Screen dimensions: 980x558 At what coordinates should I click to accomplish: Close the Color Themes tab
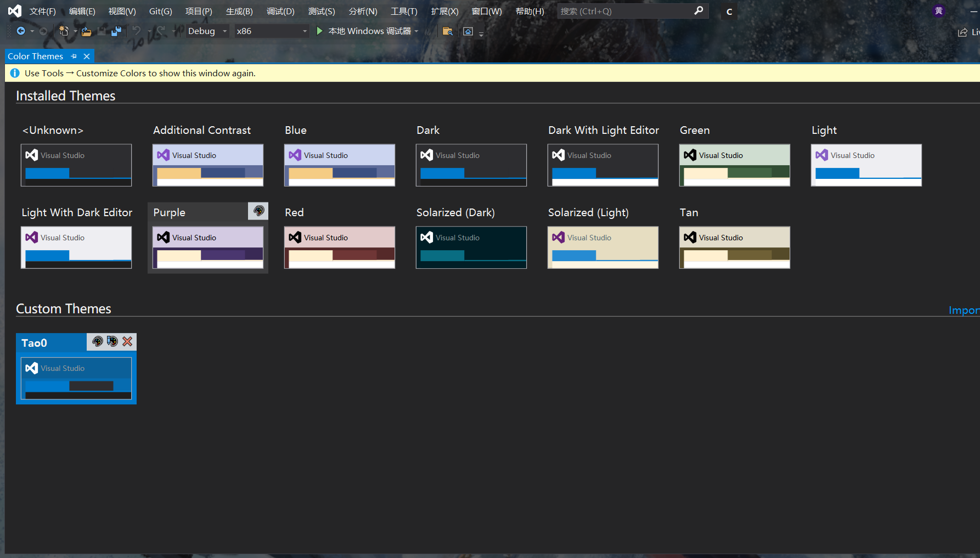(87, 56)
